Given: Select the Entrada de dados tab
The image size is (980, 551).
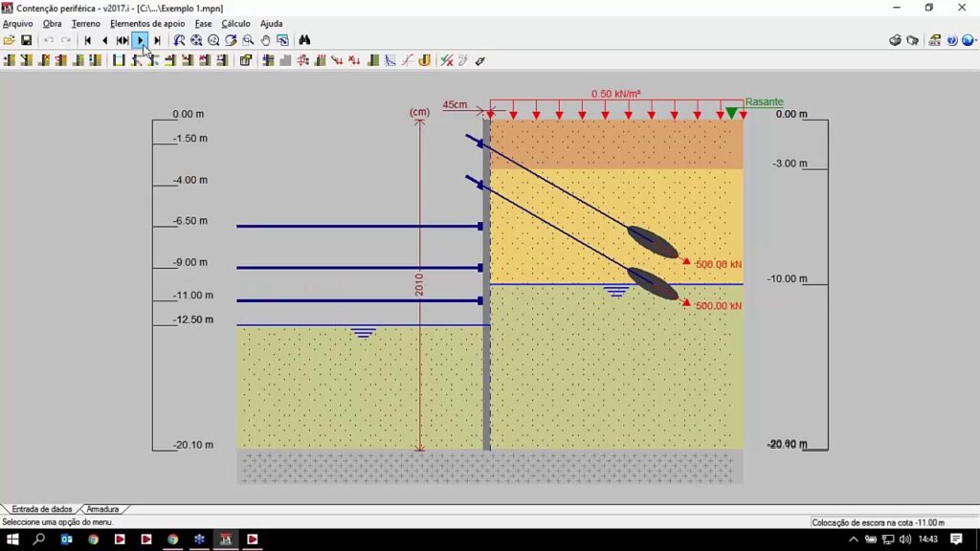Looking at the screenshot, I should [41, 509].
